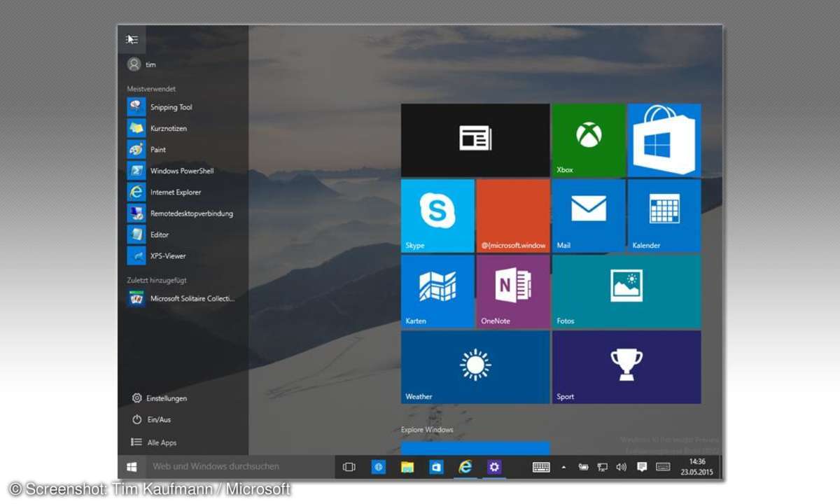Open Task View on the taskbar
The height and width of the screenshot is (504, 840).
pos(349,467)
